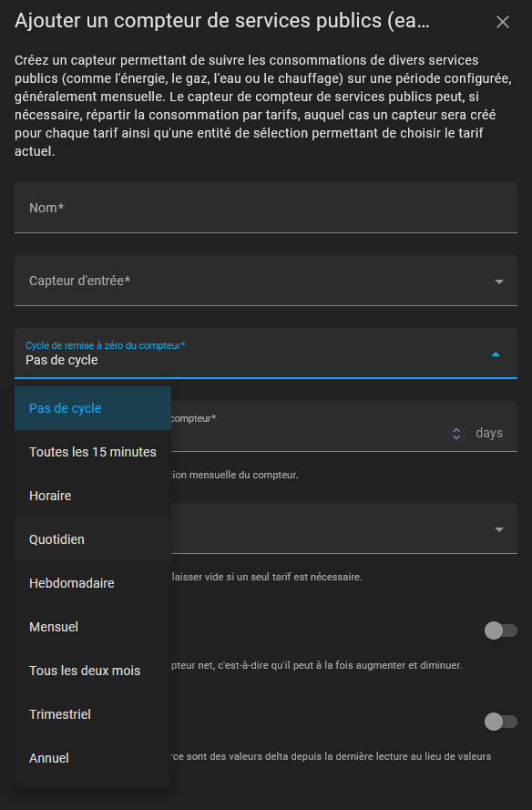Viewport: 532px width, 810px height.
Task: Collapse the reset cycle dropdown arrow
Action: [496, 354]
